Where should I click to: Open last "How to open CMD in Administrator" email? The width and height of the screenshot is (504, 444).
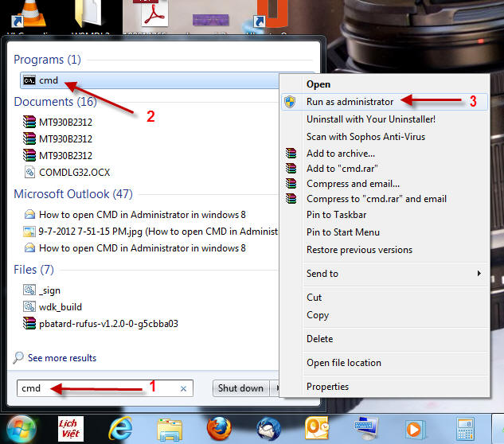pyautogui.click(x=142, y=248)
